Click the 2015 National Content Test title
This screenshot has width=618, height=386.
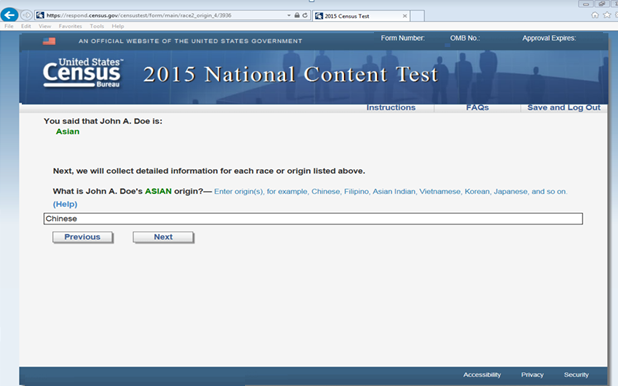(x=290, y=74)
